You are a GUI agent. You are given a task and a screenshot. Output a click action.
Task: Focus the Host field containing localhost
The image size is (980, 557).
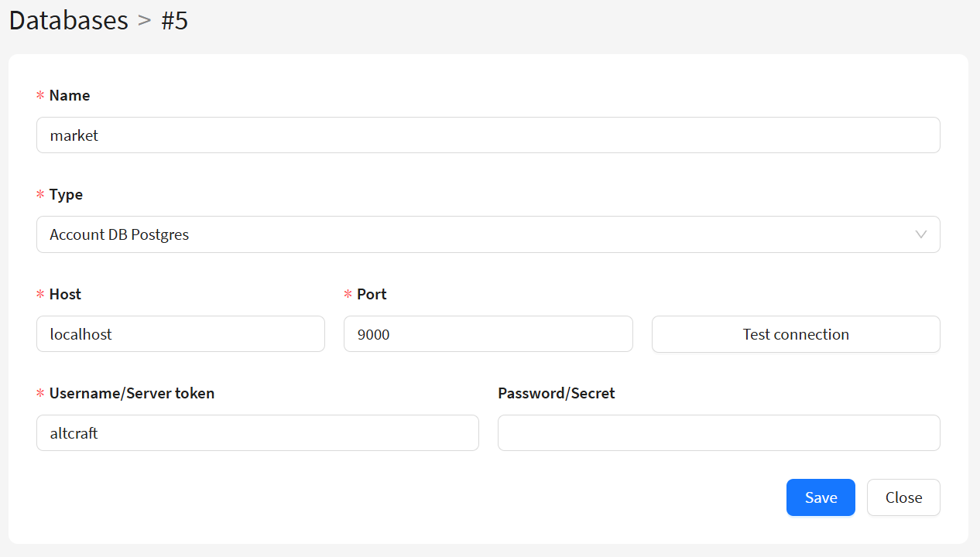(x=180, y=334)
